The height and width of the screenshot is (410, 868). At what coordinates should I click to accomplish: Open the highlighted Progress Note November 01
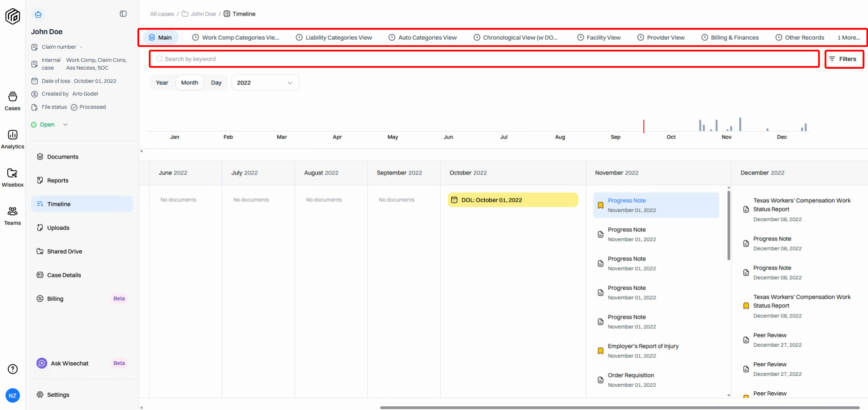pyautogui.click(x=656, y=205)
